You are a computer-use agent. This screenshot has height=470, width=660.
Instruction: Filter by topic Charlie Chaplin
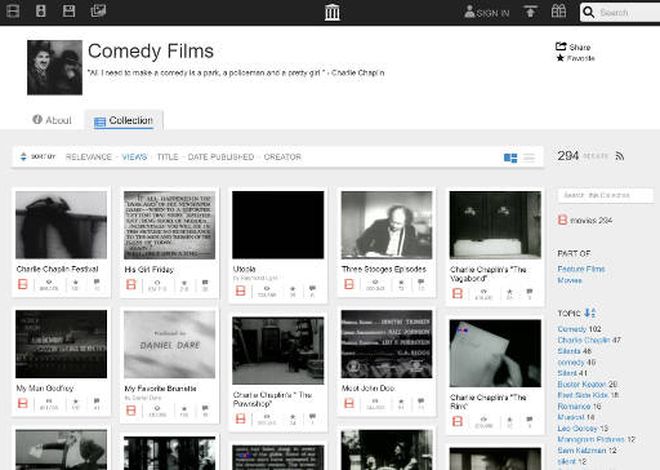coord(583,340)
